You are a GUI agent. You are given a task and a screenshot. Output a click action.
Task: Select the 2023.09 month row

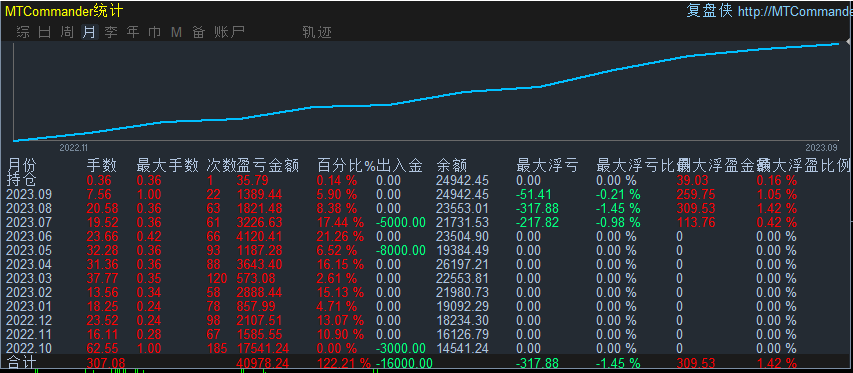click(426, 194)
